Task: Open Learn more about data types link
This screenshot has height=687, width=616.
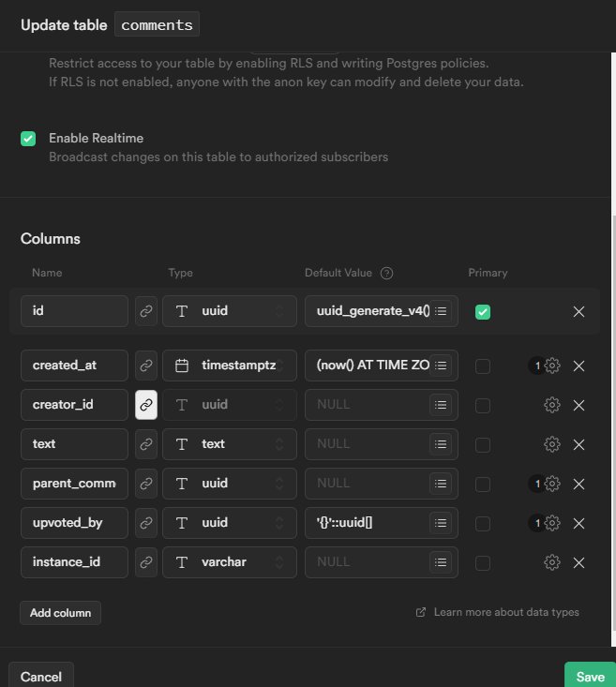Action: point(498,612)
